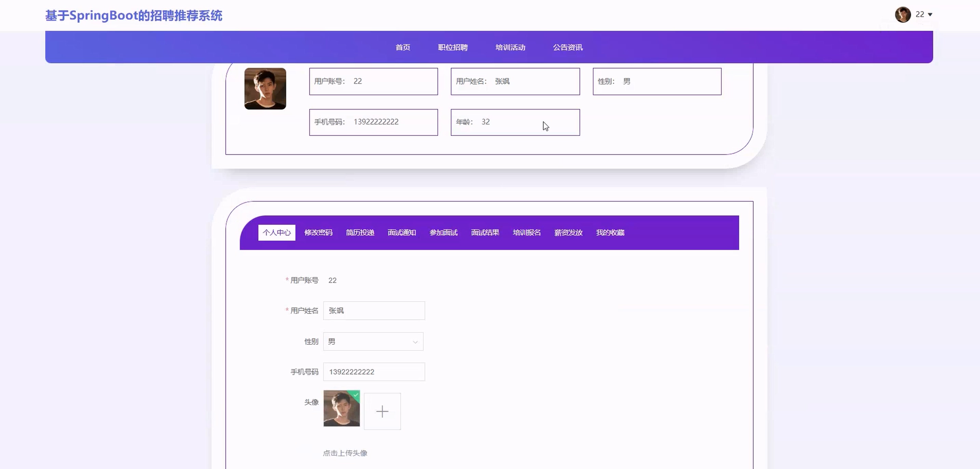Click the user avatar in top-right corner
The width and height of the screenshot is (980, 469).
(902, 14)
